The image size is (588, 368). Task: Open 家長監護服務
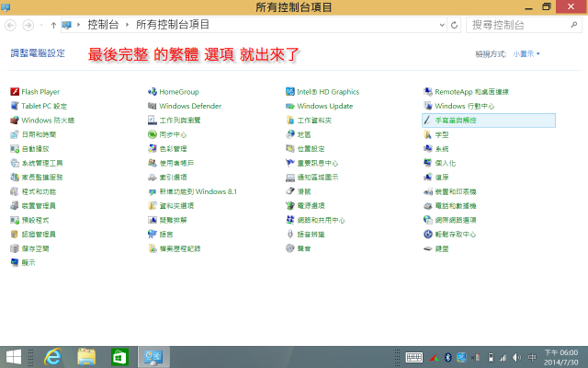pyautogui.click(x=37, y=178)
